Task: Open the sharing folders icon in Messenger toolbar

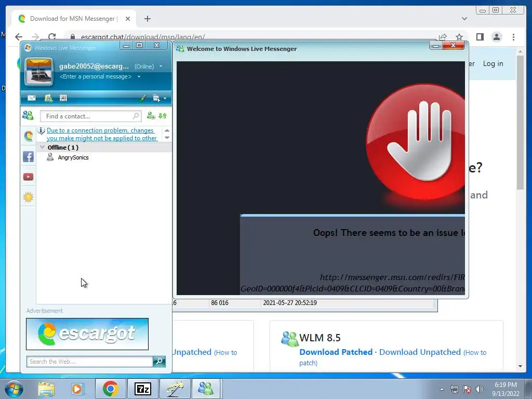Action: 48,98
